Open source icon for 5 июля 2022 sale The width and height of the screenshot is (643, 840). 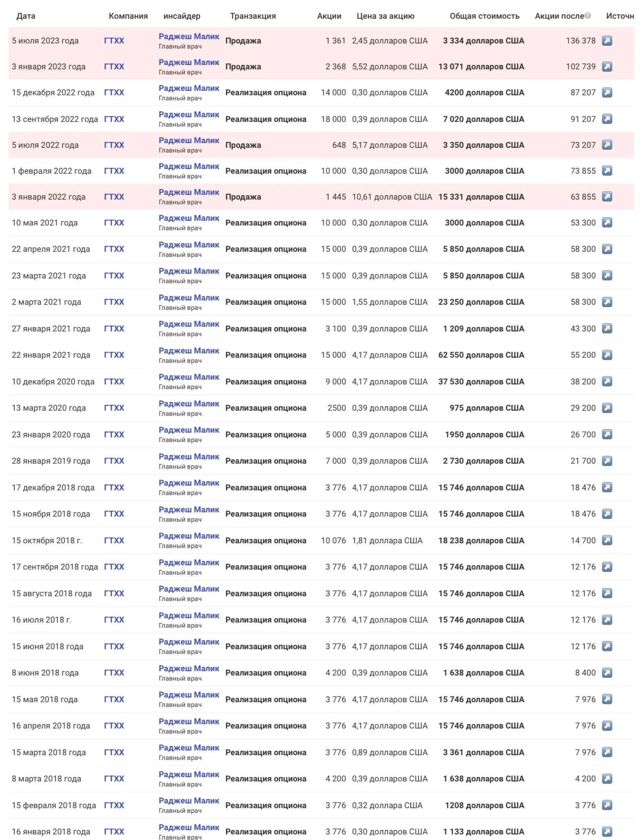point(607,145)
